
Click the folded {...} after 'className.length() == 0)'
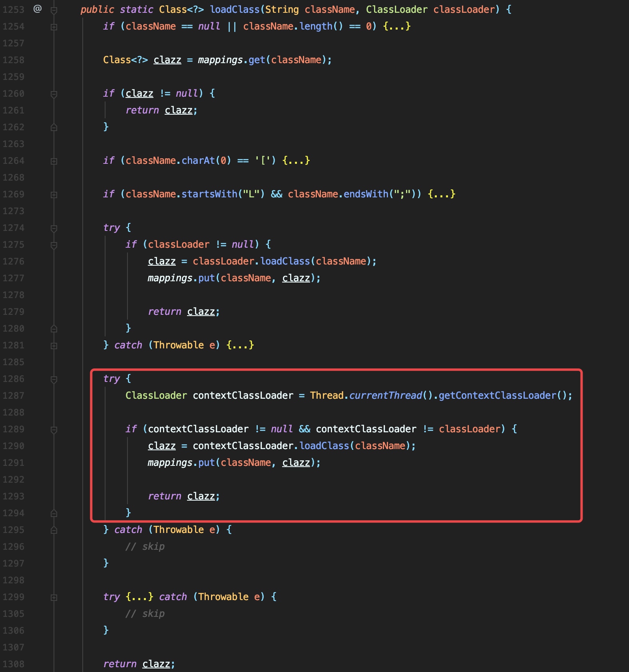click(397, 26)
